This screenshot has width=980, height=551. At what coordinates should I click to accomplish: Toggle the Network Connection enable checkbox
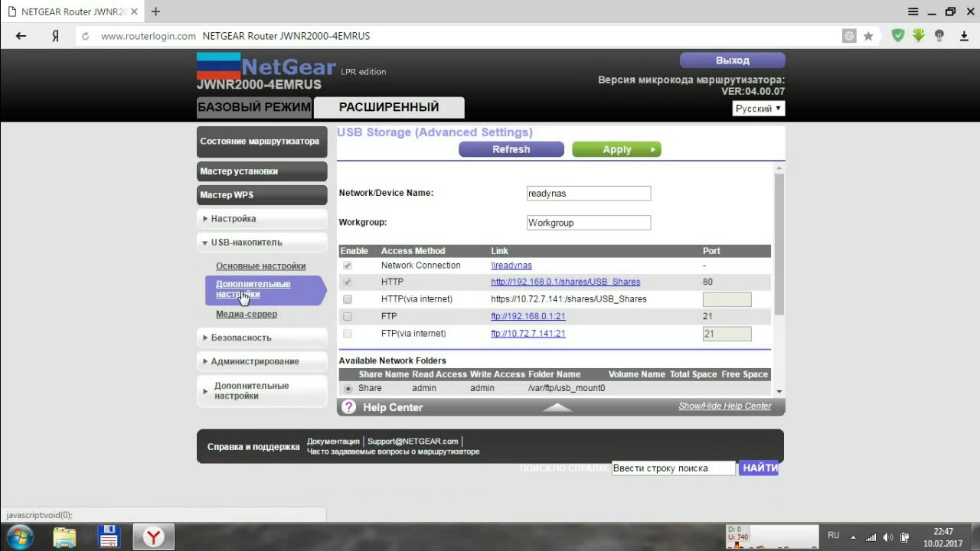[x=348, y=266]
